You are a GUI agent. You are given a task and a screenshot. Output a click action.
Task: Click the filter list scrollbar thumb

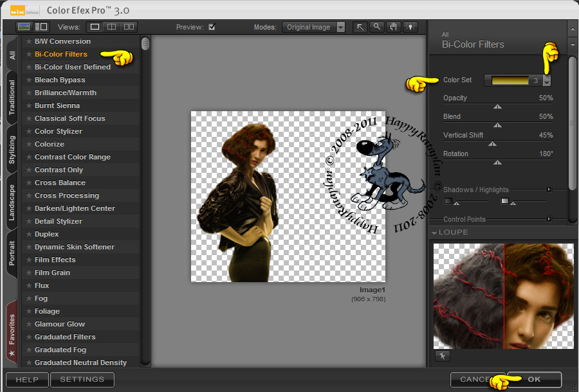click(145, 44)
